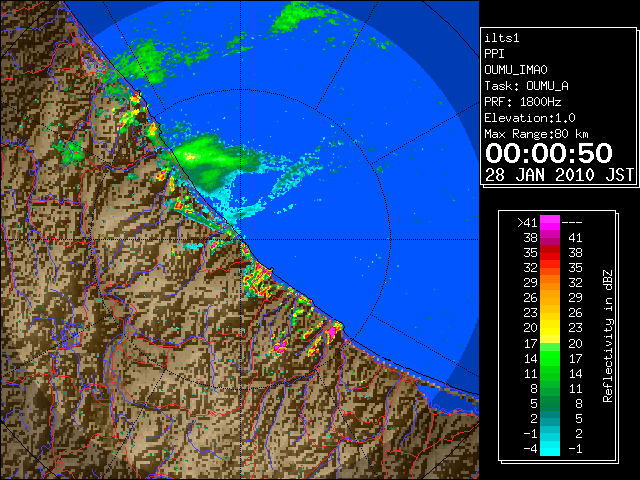Pick the magenta swatch beside '>41'
This screenshot has width=640, height=480.
(x=550, y=223)
